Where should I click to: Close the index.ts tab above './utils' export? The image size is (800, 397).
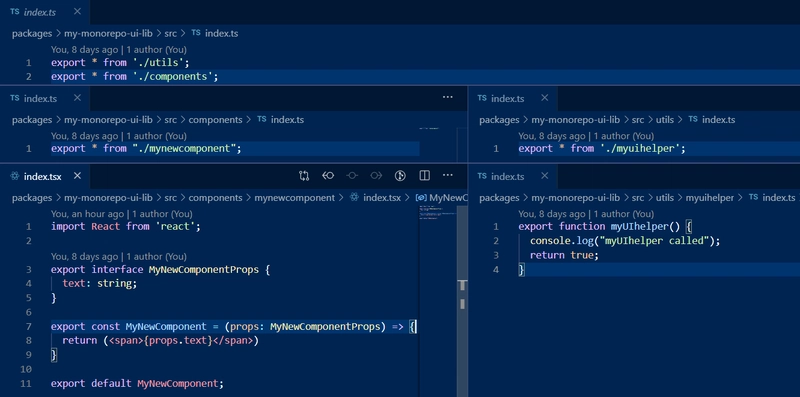click(x=77, y=11)
